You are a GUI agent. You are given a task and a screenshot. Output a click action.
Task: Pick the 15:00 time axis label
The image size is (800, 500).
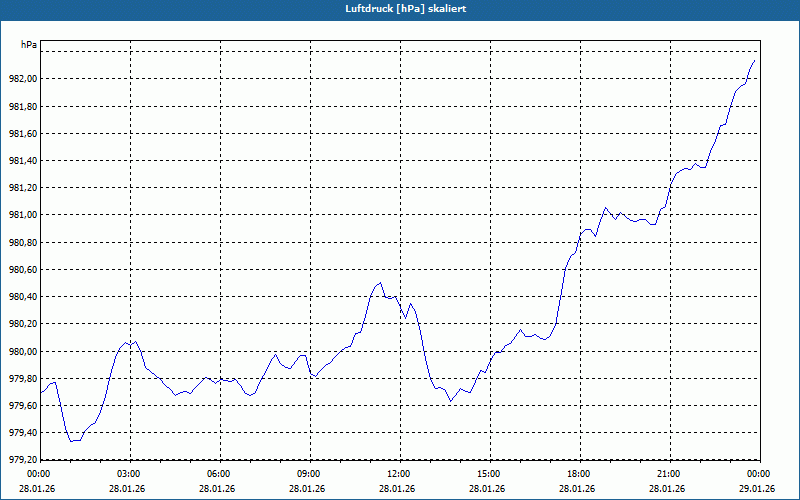(487, 474)
